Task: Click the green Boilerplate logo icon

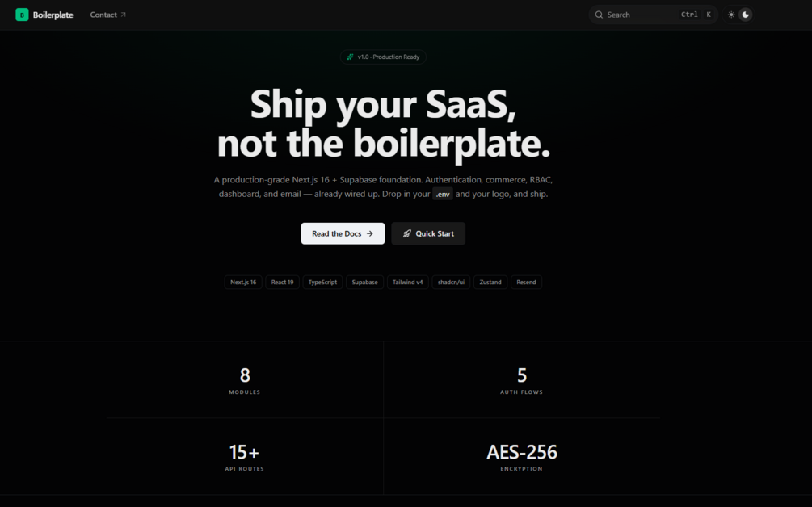Action: (22, 15)
